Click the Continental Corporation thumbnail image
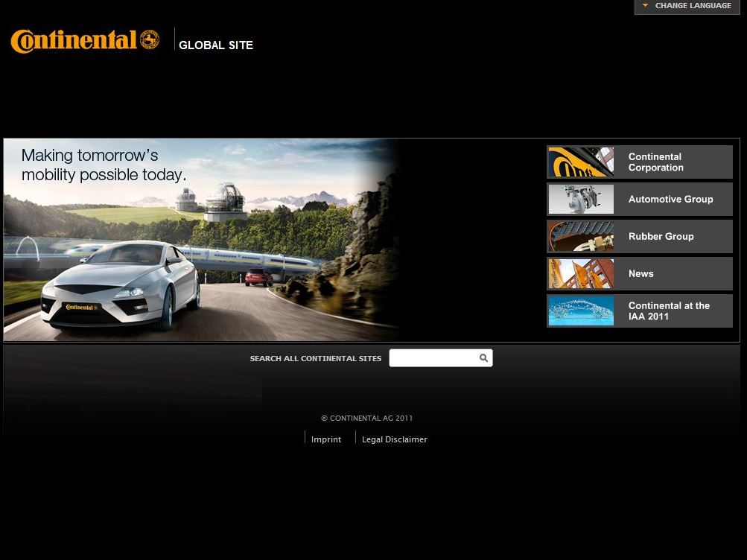Viewport: 747px width, 560px height. tap(581, 162)
